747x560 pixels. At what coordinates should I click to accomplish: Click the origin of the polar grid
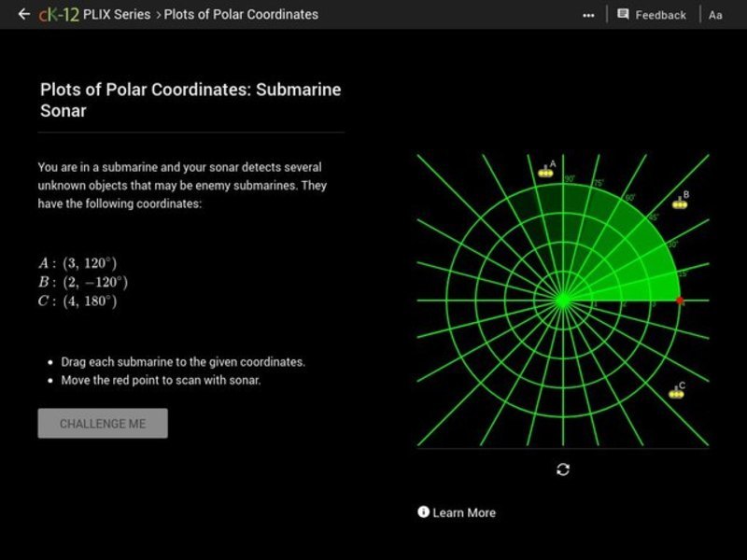pos(563,301)
